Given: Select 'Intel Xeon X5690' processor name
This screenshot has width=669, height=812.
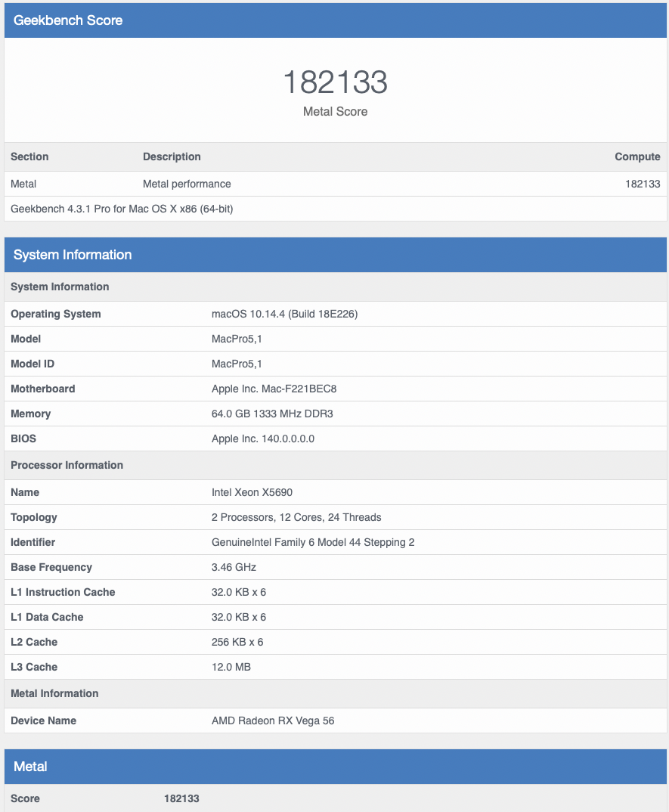Looking at the screenshot, I should (x=252, y=492).
